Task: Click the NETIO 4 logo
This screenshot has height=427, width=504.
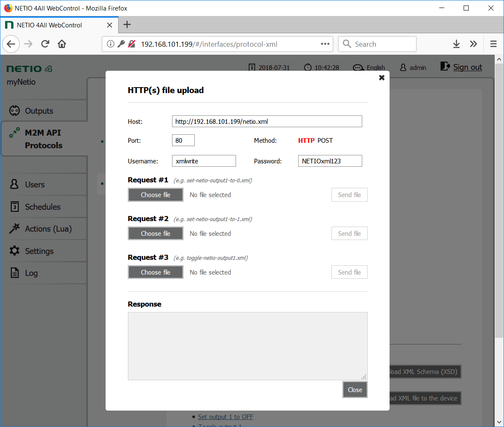Action: [x=29, y=69]
